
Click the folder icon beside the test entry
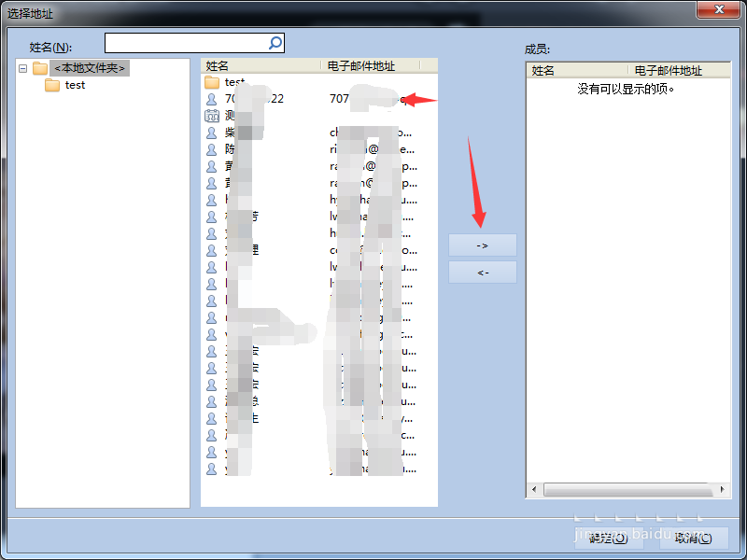(x=211, y=82)
